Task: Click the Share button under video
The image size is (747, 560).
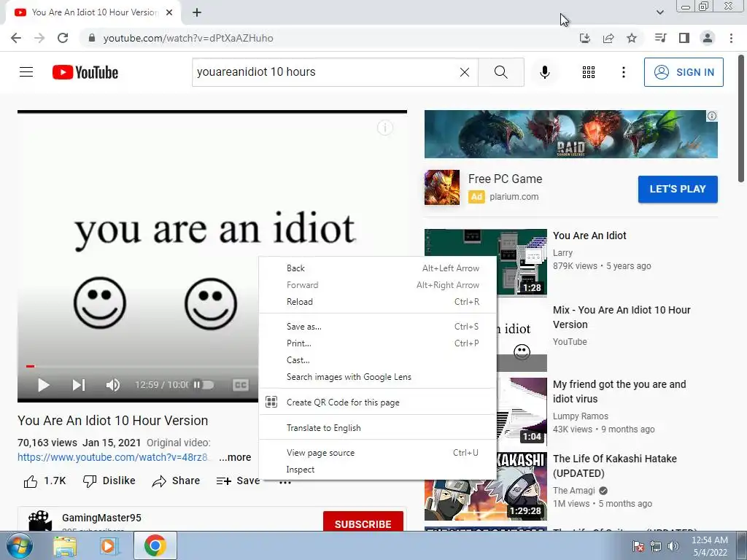Action: pos(176,481)
